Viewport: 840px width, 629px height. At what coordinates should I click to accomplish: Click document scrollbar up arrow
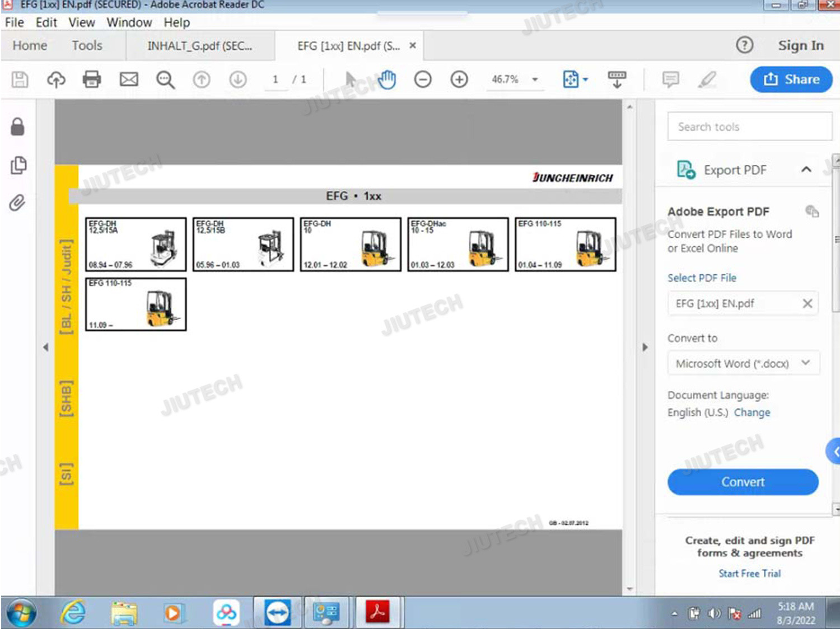click(x=630, y=106)
